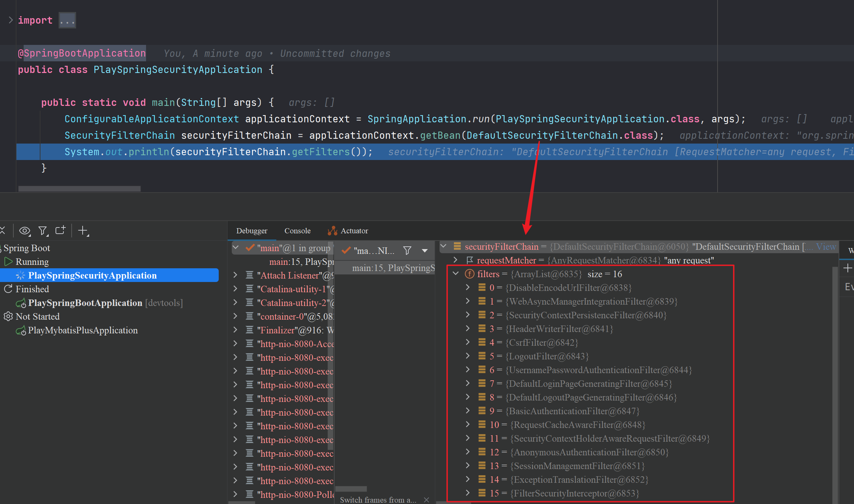Collapse the "main"@1 thread node

pos(236,248)
